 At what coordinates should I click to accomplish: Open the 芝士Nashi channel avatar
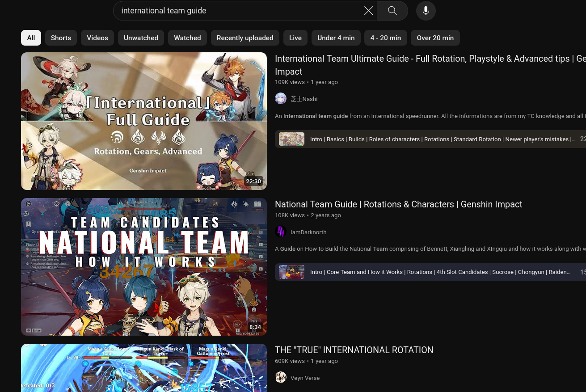click(x=281, y=99)
